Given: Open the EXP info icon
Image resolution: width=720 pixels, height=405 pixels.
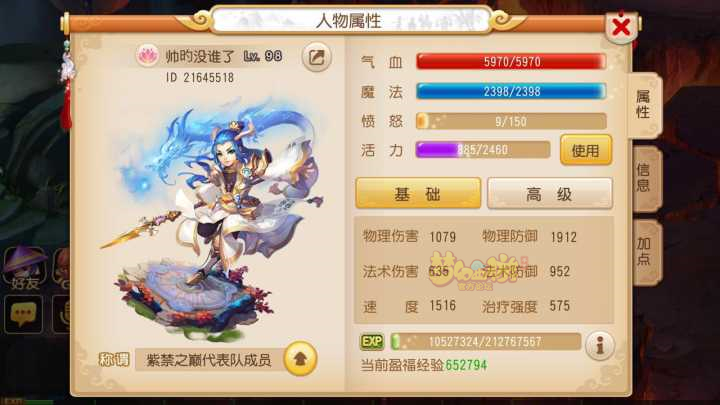Looking at the screenshot, I should pos(600,345).
